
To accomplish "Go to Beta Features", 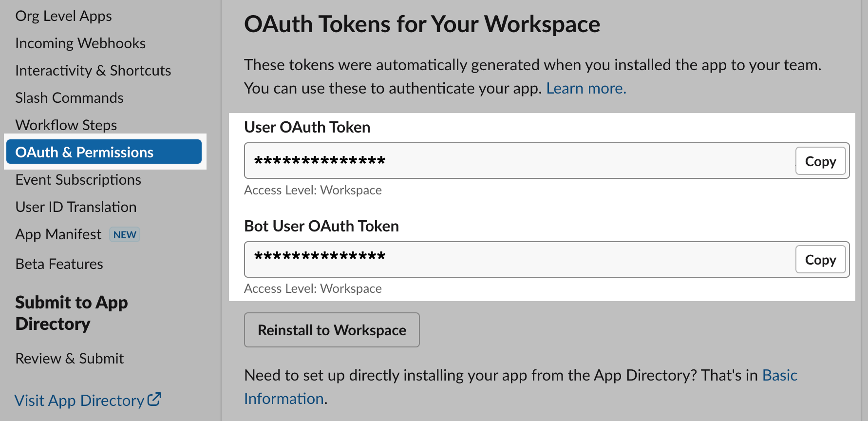I will [59, 264].
